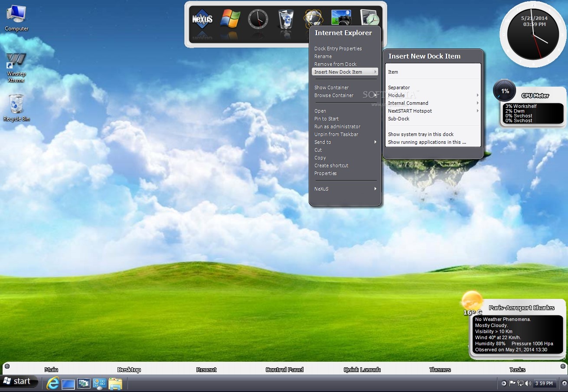Image resolution: width=568 pixels, height=392 pixels.
Task: Choose Run as administrator
Action: pyautogui.click(x=345, y=126)
